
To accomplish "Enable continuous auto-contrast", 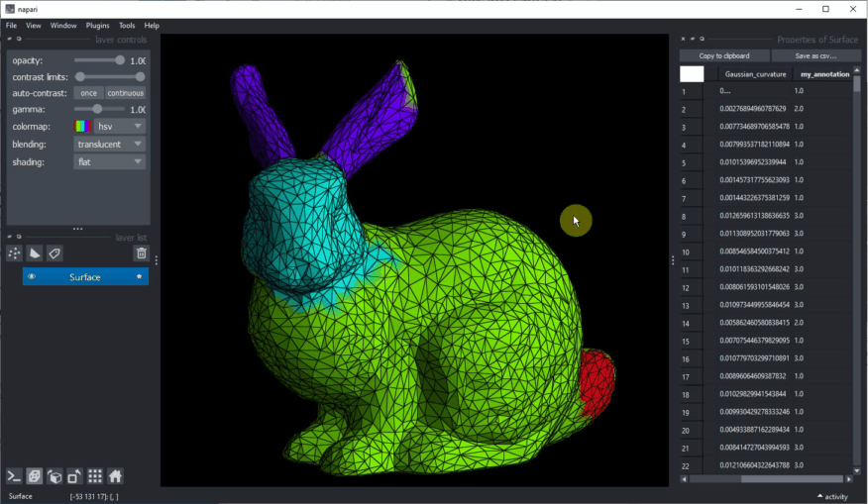I will tap(126, 93).
